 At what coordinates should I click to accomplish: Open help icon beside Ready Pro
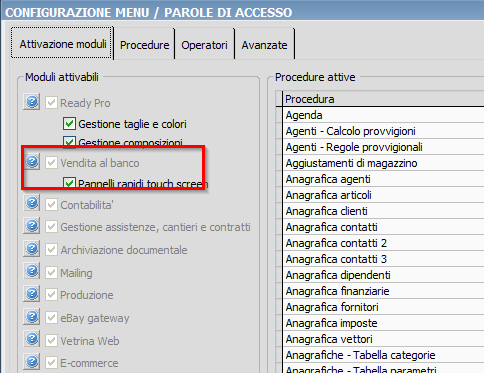pyautogui.click(x=32, y=101)
